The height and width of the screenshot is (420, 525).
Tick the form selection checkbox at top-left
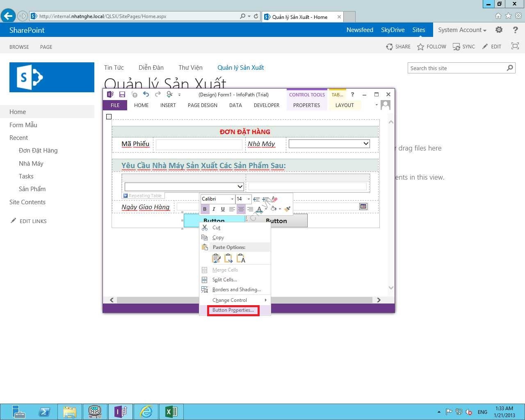(x=109, y=117)
